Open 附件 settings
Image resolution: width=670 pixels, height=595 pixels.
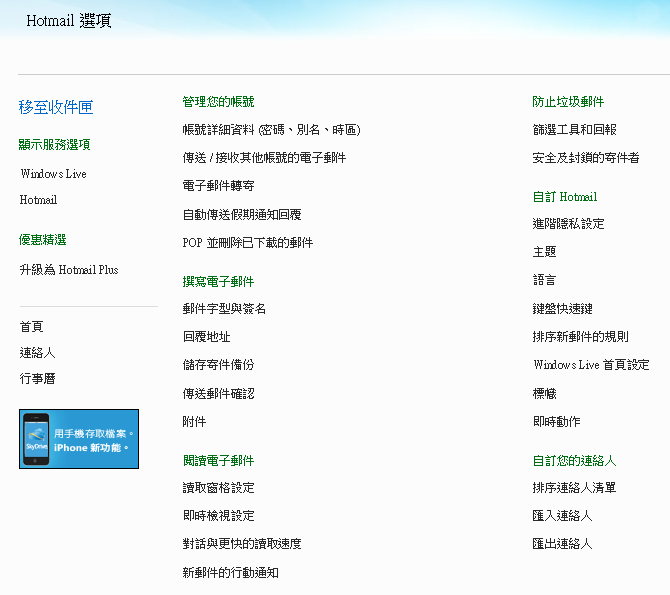pyautogui.click(x=194, y=421)
